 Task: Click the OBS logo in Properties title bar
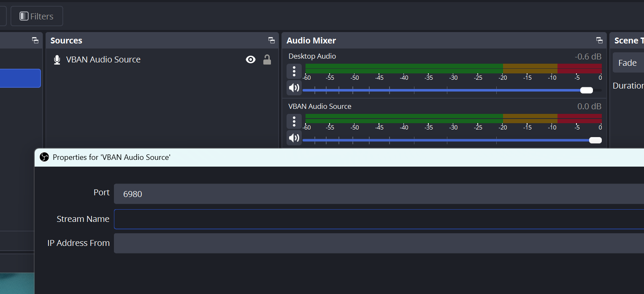click(44, 157)
